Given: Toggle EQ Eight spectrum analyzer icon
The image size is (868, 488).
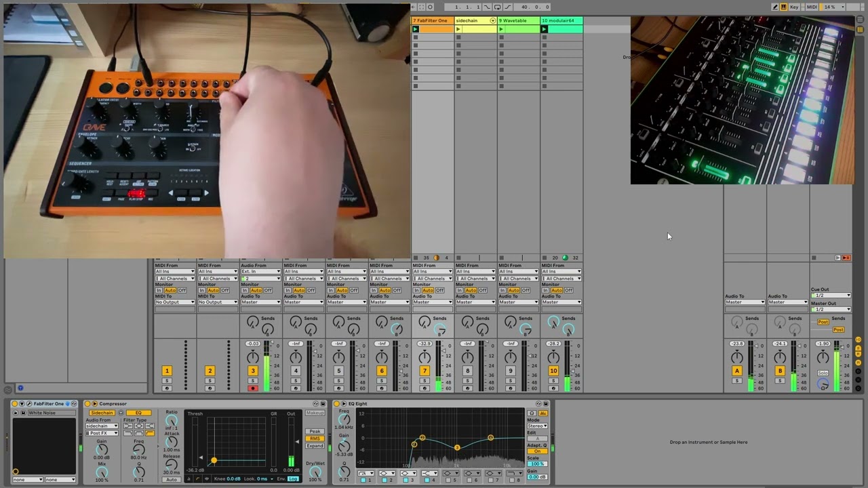Looking at the screenshot, I should [543, 413].
